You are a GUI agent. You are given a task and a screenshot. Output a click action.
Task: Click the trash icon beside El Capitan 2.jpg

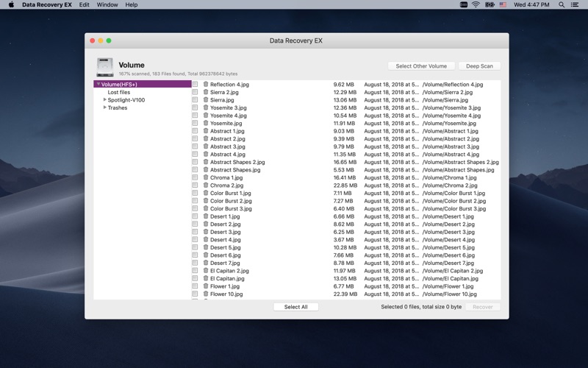coord(206,270)
